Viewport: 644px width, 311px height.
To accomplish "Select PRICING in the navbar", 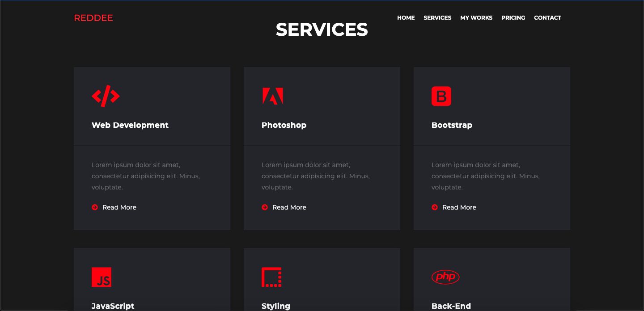I will coord(513,18).
